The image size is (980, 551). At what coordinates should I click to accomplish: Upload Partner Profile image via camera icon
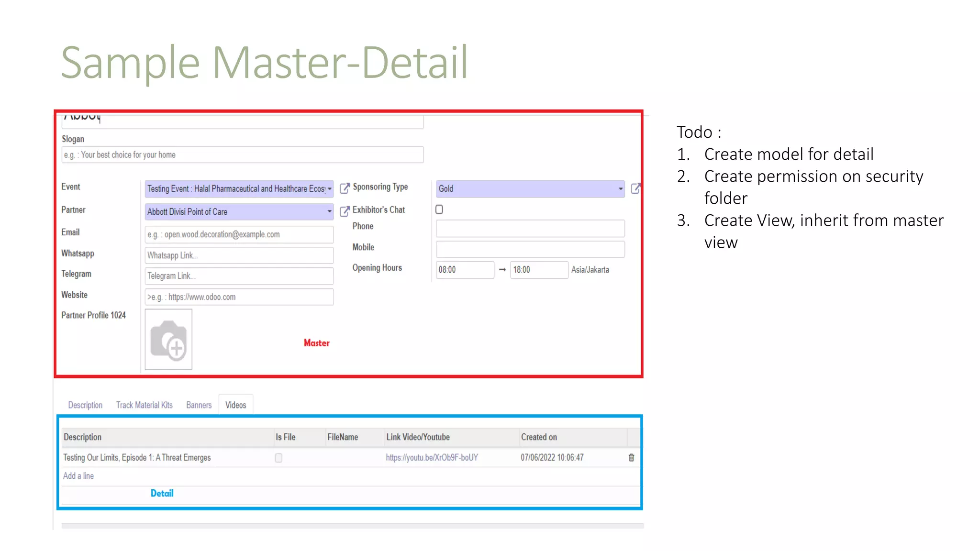coord(168,340)
